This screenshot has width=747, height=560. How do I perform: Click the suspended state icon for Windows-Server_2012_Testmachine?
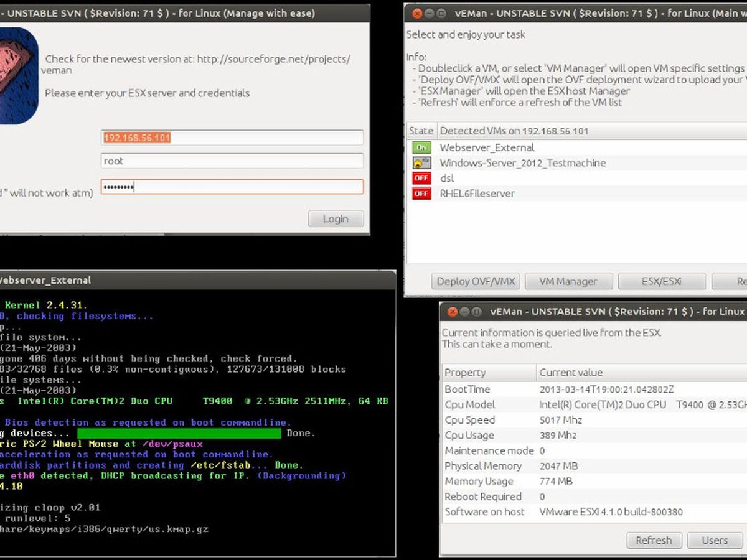(421, 163)
